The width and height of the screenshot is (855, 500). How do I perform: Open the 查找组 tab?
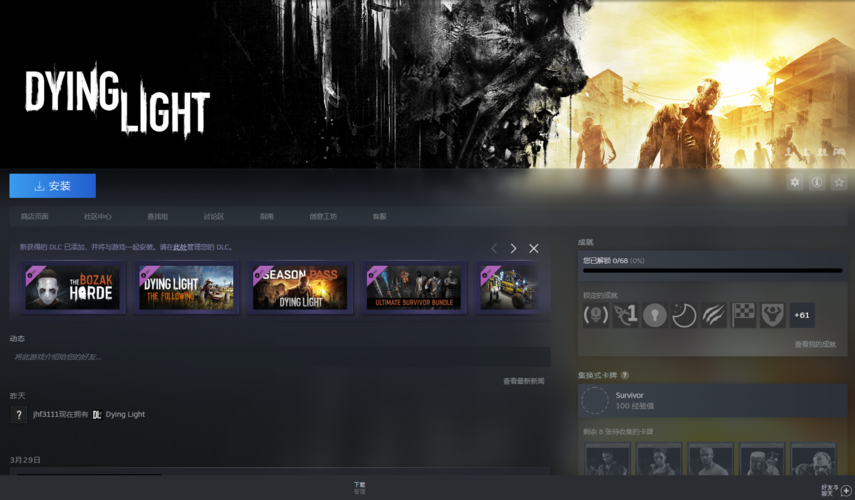coord(158,216)
